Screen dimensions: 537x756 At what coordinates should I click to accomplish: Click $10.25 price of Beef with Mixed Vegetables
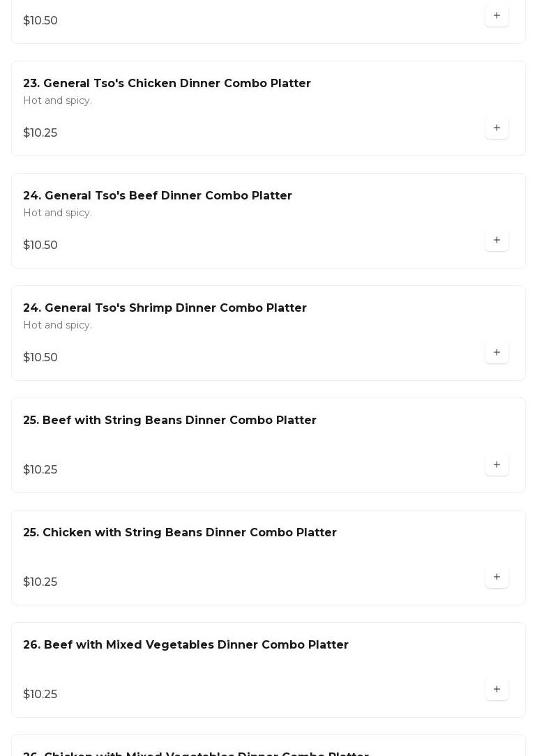click(40, 694)
